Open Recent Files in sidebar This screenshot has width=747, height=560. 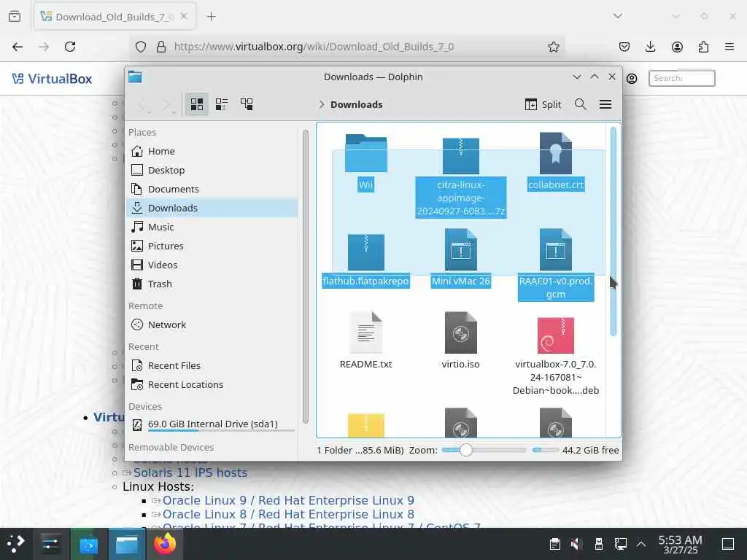tap(212, 366)
